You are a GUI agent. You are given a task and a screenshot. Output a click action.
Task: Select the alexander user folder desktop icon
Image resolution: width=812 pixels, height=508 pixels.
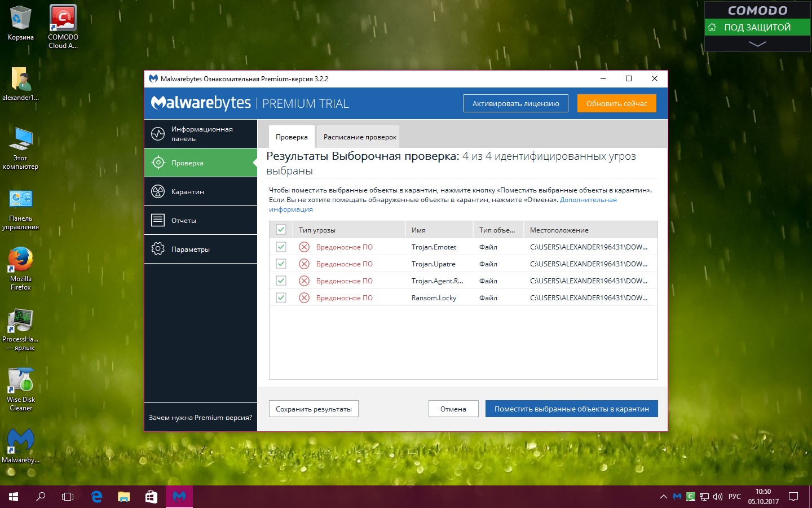tap(21, 84)
